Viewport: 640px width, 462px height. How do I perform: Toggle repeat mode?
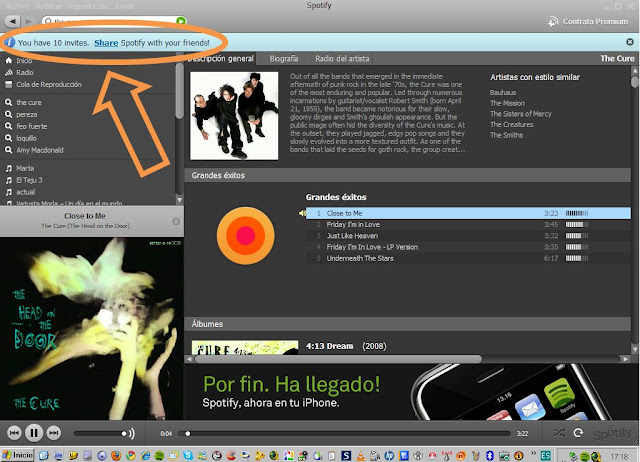pyautogui.click(x=578, y=433)
